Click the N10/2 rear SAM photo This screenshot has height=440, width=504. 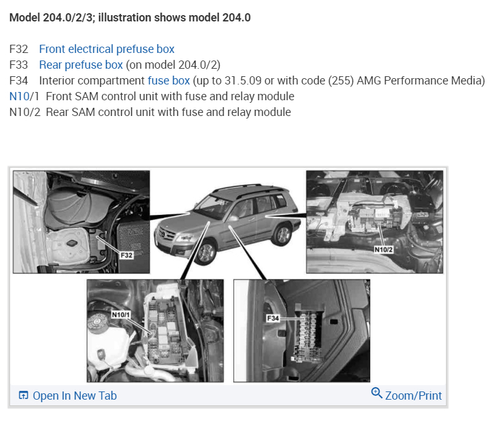click(375, 222)
